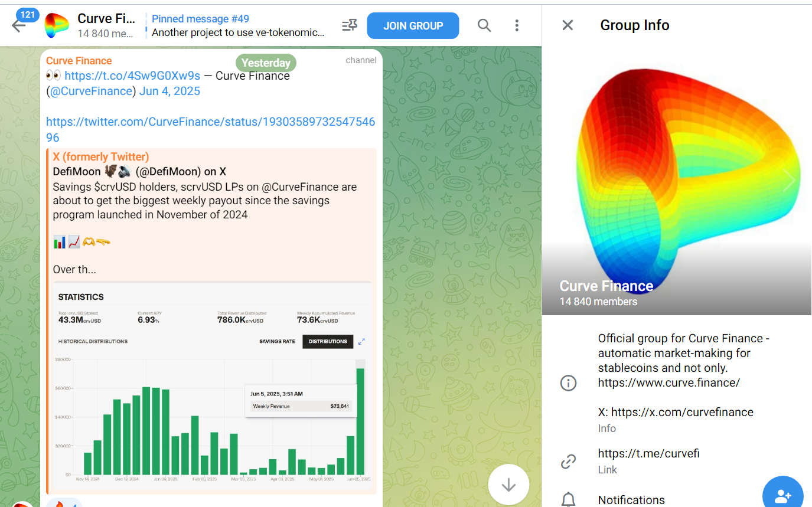Jump to latest messages with down arrow
The width and height of the screenshot is (812, 507).
click(508, 485)
